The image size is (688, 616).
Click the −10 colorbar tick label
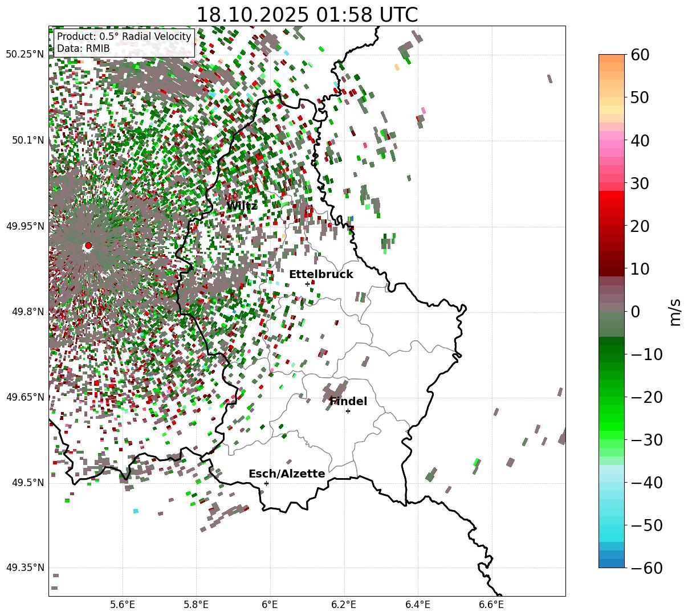(646, 354)
